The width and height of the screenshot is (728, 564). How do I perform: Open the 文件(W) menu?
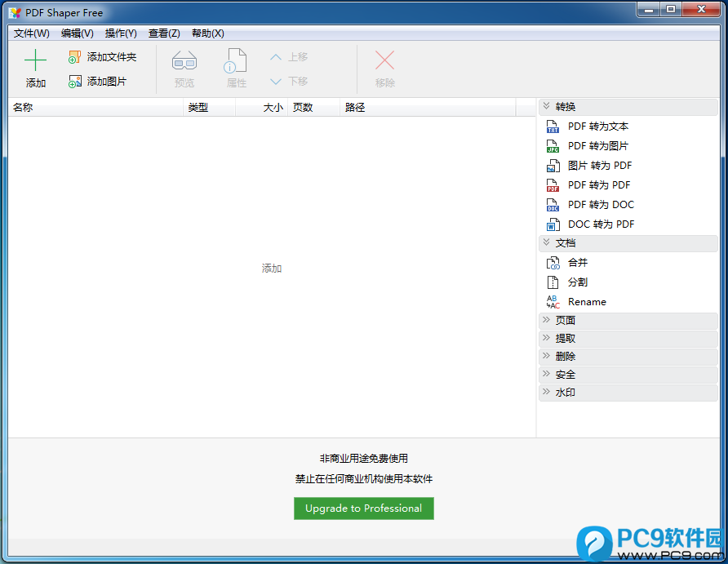(32, 33)
